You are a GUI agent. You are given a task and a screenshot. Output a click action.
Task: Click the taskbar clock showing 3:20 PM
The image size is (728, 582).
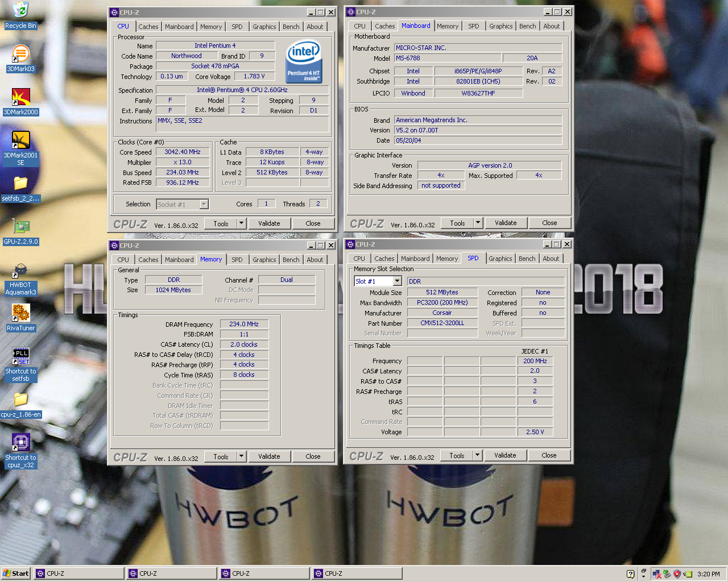pos(709,574)
